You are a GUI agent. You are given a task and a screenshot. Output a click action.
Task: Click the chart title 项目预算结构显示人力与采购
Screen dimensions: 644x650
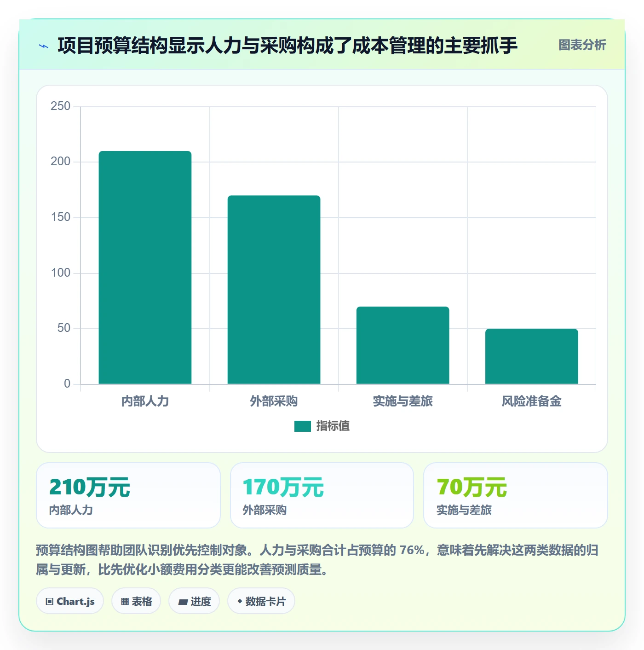[287, 46]
